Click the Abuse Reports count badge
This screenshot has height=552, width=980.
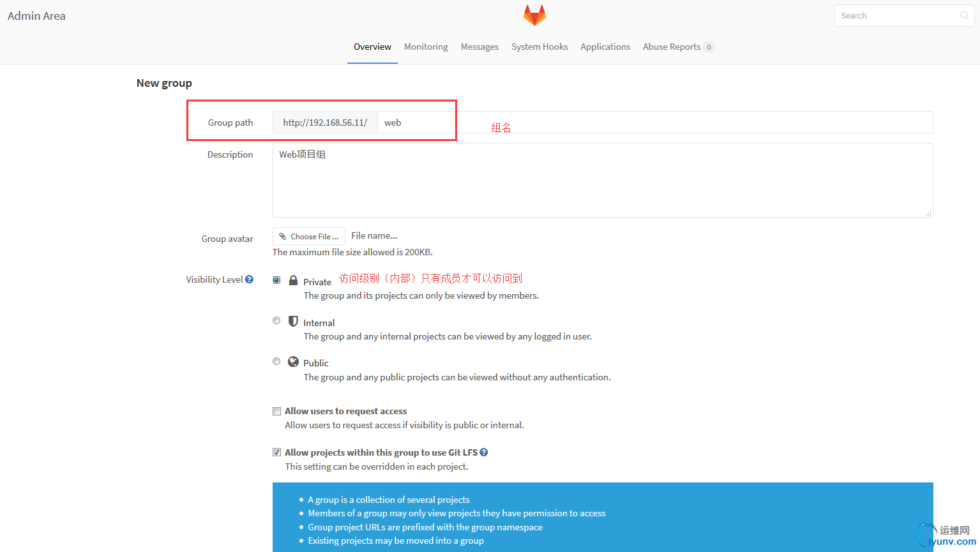709,47
